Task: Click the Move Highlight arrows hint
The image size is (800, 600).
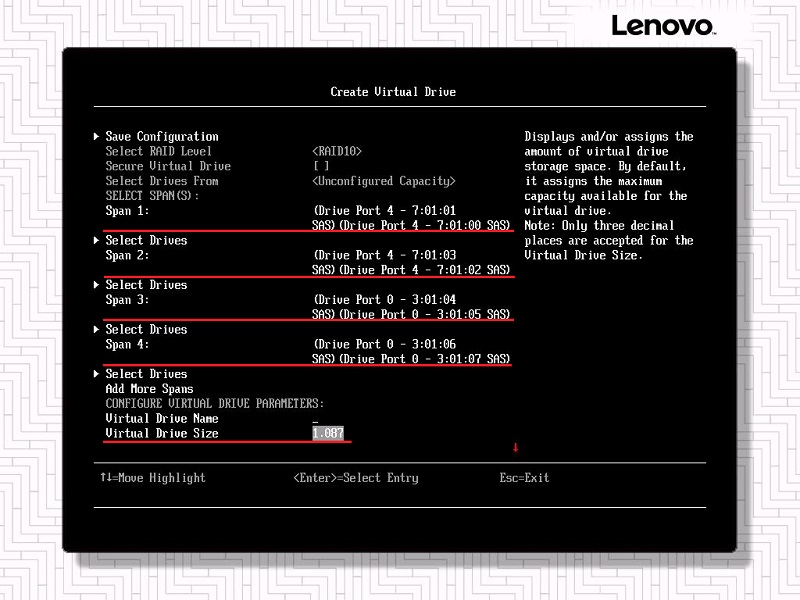Action: [x=152, y=478]
